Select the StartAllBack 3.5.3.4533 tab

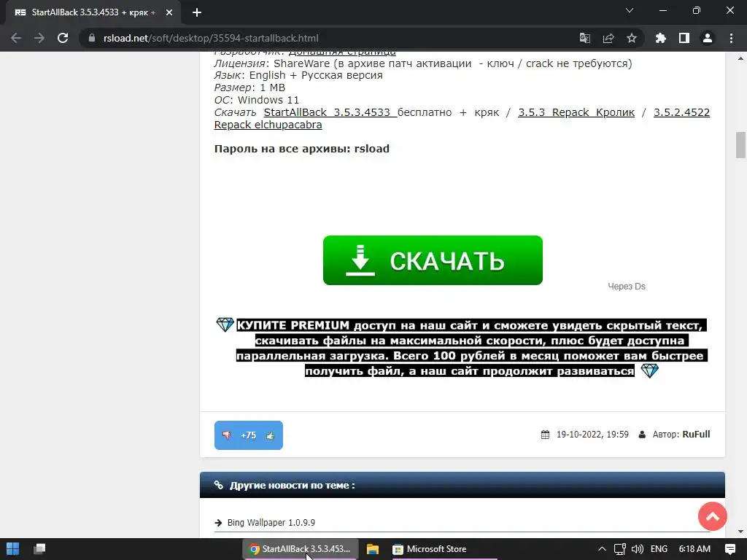click(93, 12)
